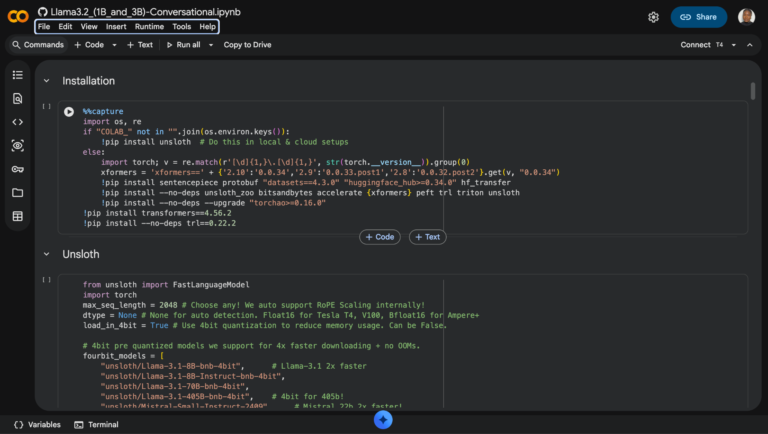The height and width of the screenshot is (434, 768).
Task: Run the installation code cell
Action: click(69, 112)
